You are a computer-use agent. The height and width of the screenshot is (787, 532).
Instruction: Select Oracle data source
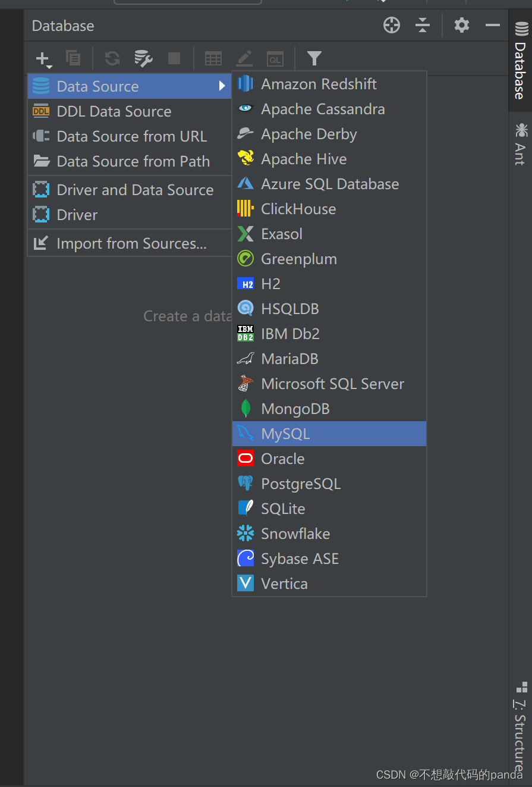tap(329, 459)
